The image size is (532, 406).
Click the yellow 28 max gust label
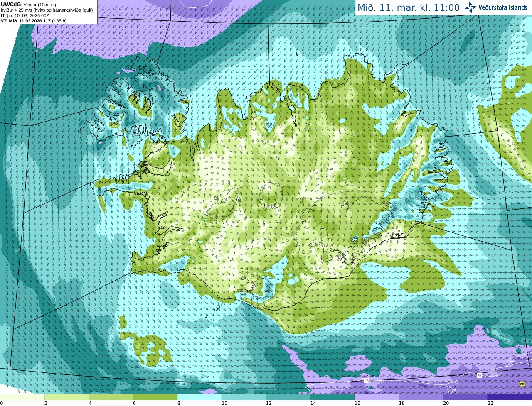522,384
